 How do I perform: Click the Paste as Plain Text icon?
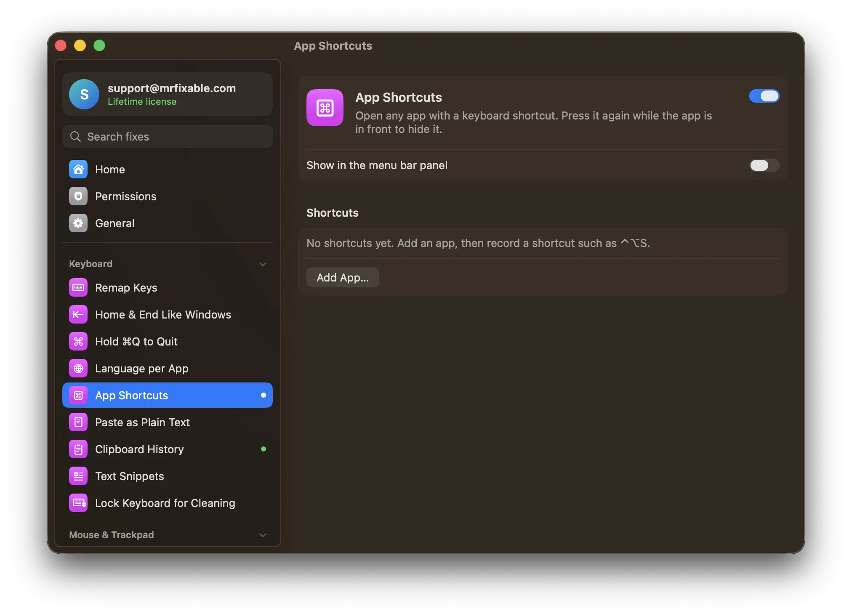tap(78, 422)
